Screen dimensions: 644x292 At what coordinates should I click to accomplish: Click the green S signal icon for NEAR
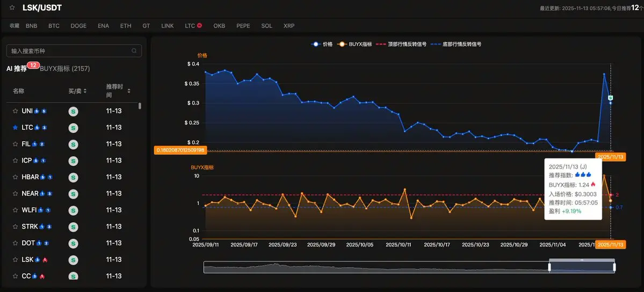pyautogui.click(x=74, y=194)
